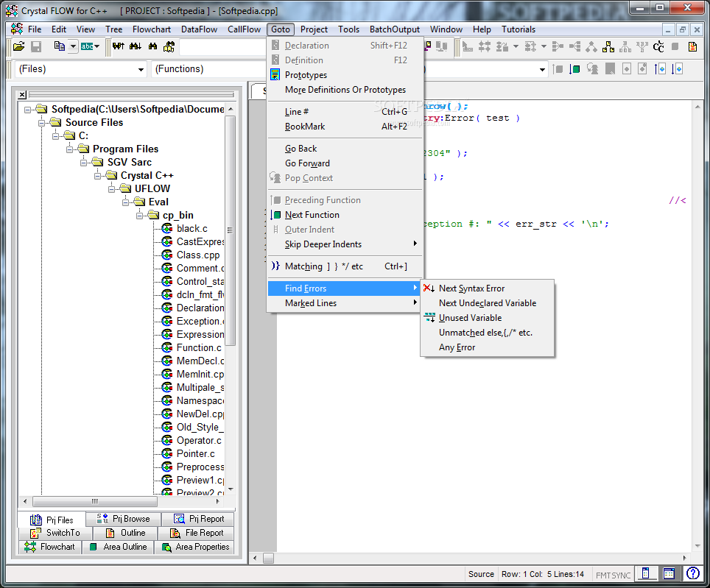This screenshot has width=710, height=588.
Task: Expand the Skip Deeper Indents submenu
Action: click(345, 244)
